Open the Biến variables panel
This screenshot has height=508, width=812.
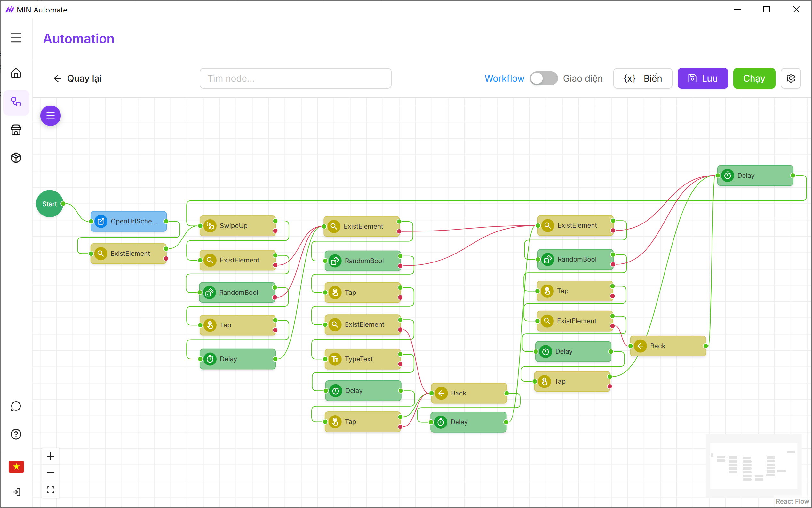point(642,78)
